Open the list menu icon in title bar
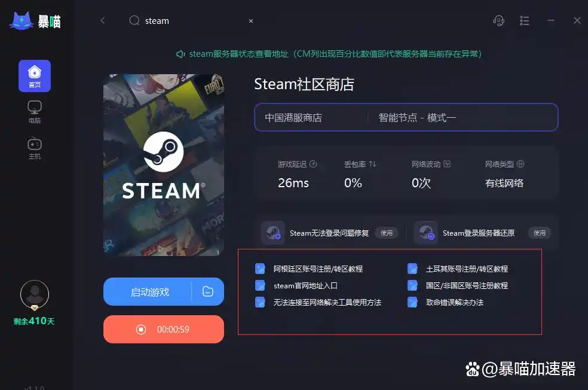This screenshot has height=390, width=588. [x=524, y=21]
